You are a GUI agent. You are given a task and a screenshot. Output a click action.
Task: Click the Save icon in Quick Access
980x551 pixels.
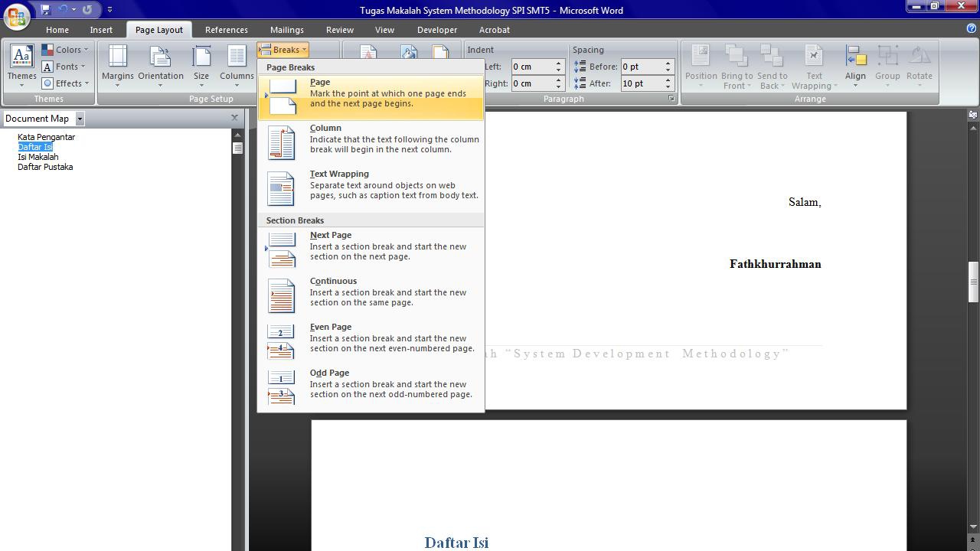click(x=45, y=10)
